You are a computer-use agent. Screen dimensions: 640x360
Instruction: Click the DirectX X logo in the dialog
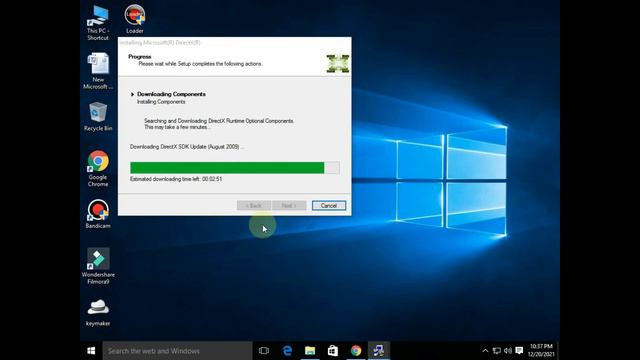coord(338,64)
